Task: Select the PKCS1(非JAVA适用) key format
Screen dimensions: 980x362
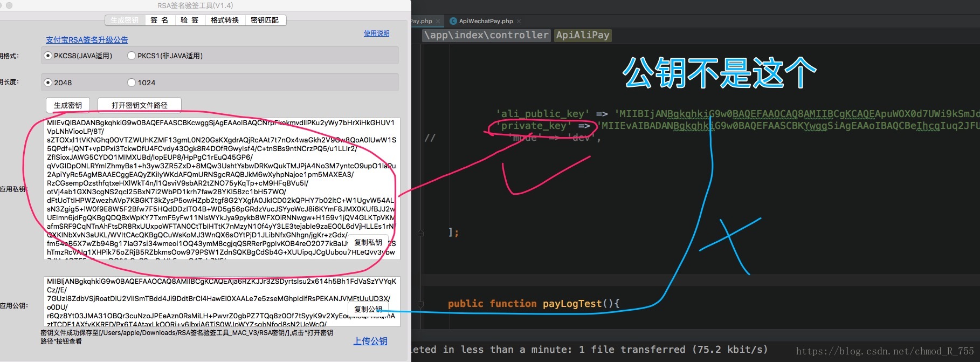Action: click(165, 56)
